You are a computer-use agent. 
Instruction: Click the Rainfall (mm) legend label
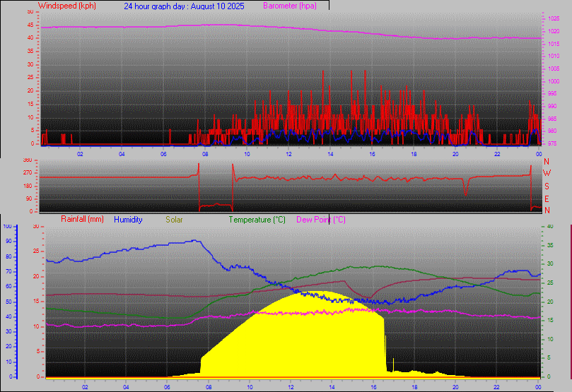point(82,219)
